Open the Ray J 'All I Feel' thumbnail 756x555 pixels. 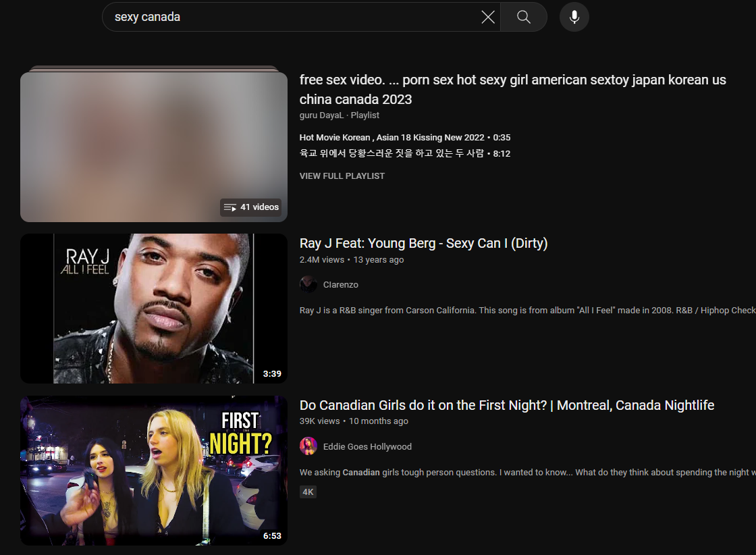tap(154, 309)
